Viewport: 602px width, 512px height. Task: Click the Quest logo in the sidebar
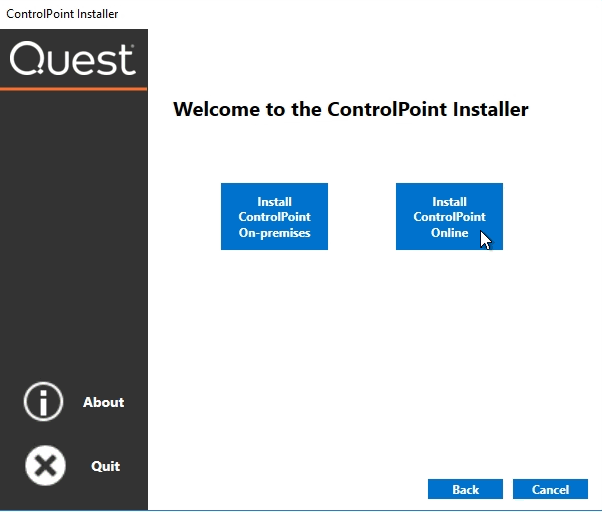coord(73,58)
